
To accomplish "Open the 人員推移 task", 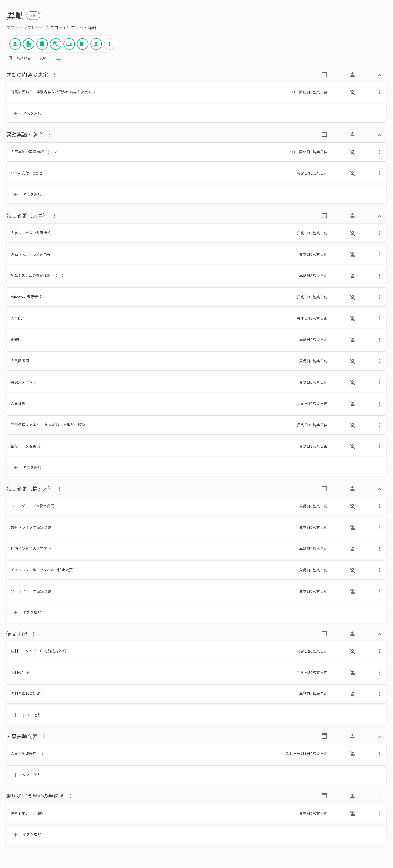I will 196,404.
